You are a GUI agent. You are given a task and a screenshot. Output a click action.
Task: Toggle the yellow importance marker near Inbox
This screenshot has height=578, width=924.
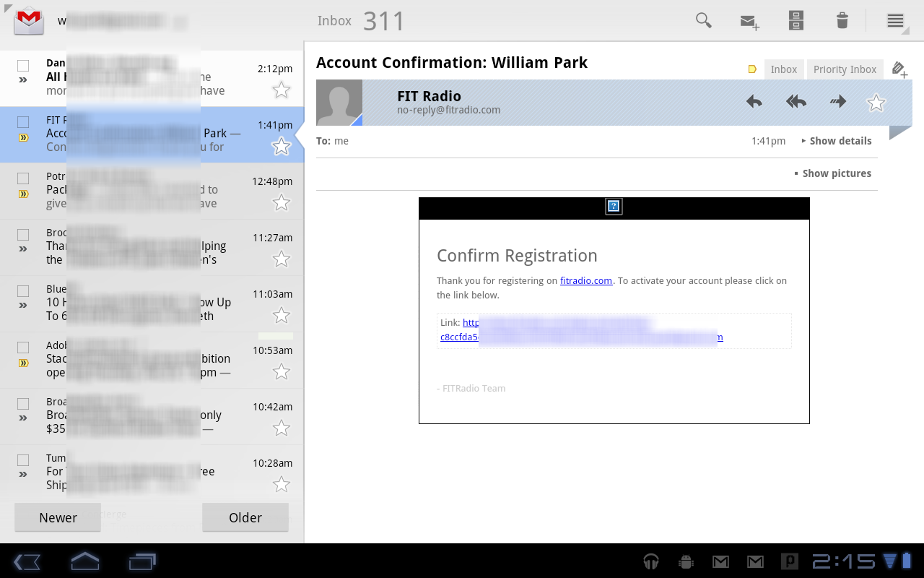752,69
